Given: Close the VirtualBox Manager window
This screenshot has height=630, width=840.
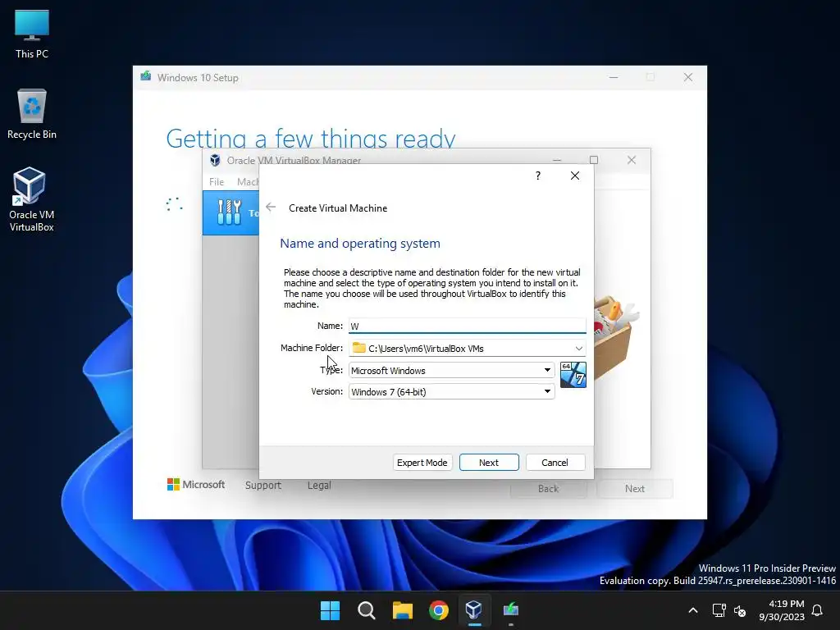Looking at the screenshot, I should [632, 160].
